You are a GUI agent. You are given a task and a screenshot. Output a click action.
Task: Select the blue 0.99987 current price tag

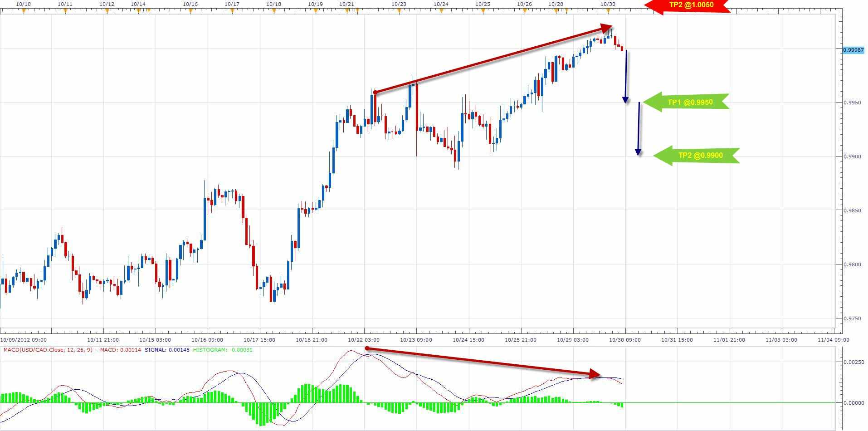pos(853,51)
